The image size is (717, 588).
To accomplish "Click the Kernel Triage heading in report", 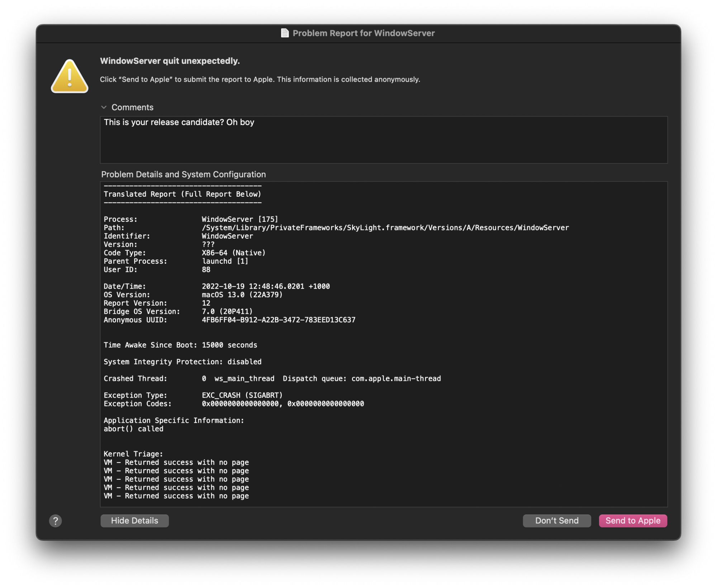I will 133,454.
